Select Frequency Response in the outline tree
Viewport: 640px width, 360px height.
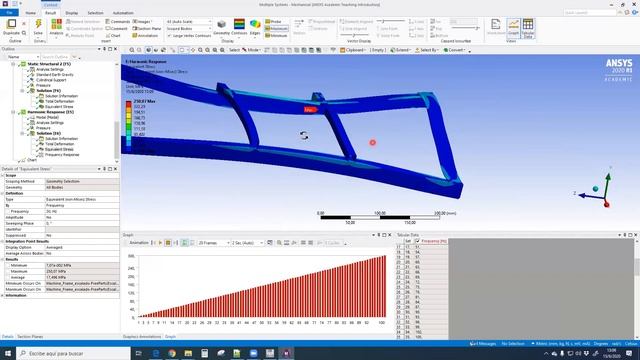click(x=62, y=155)
